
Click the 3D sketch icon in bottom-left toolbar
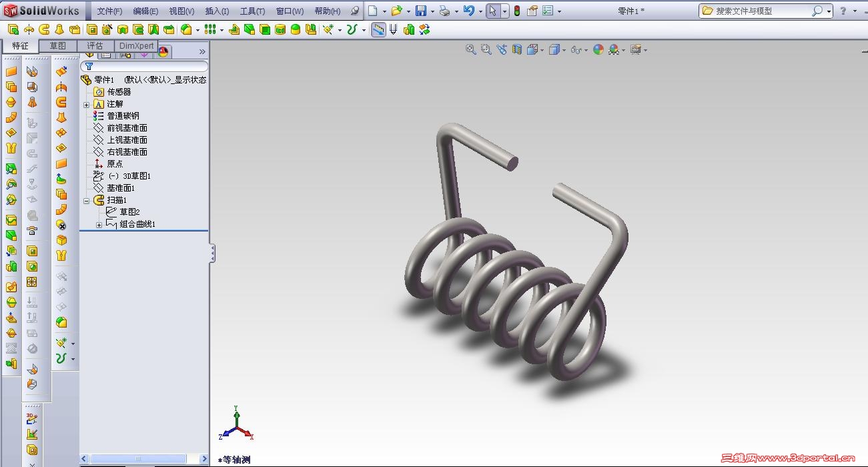(x=31, y=418)
